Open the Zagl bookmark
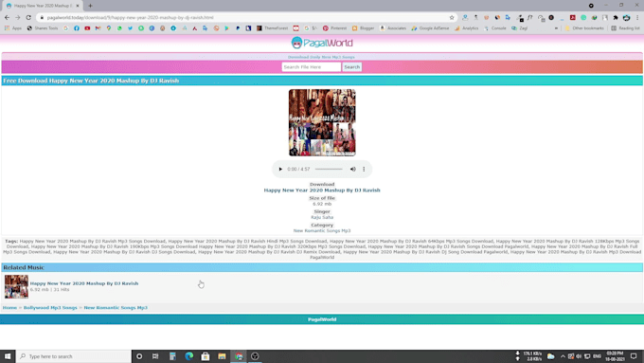The width and height of the screenshot is (644, 363). pos(520,28)
